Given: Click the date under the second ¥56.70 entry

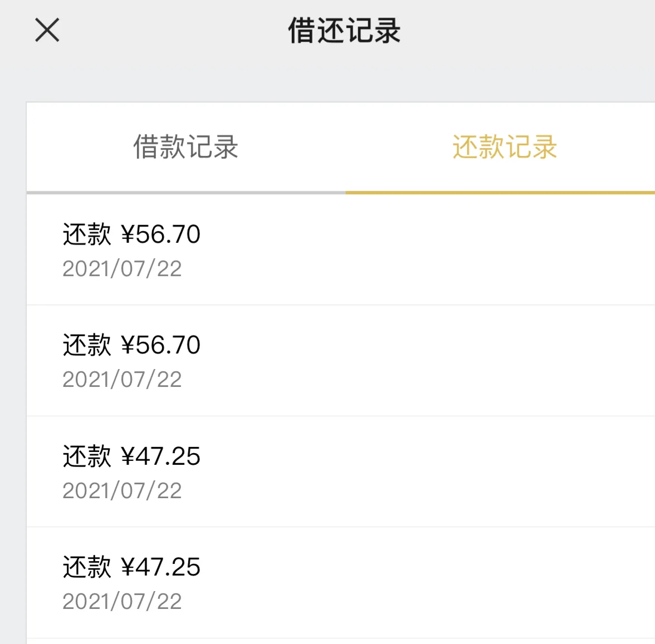Looking at the screenshot, I should click(122, 380).
